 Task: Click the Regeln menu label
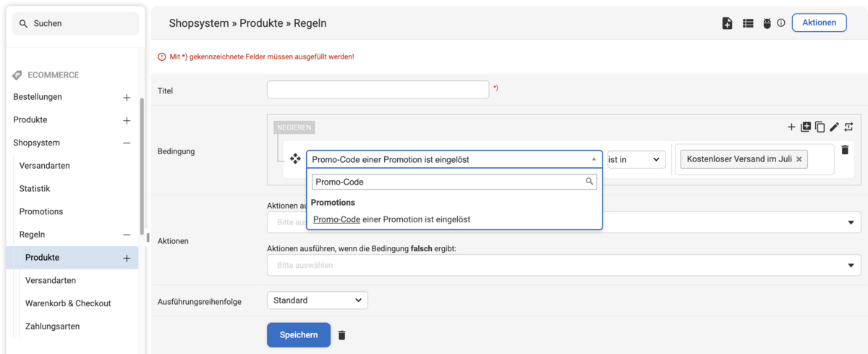click(32, 235)
